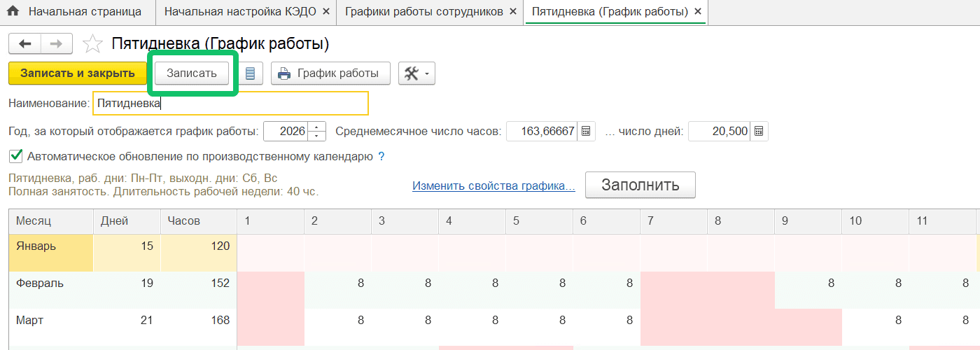Print the График работы
Screen dimensions: 980x350
330,73
